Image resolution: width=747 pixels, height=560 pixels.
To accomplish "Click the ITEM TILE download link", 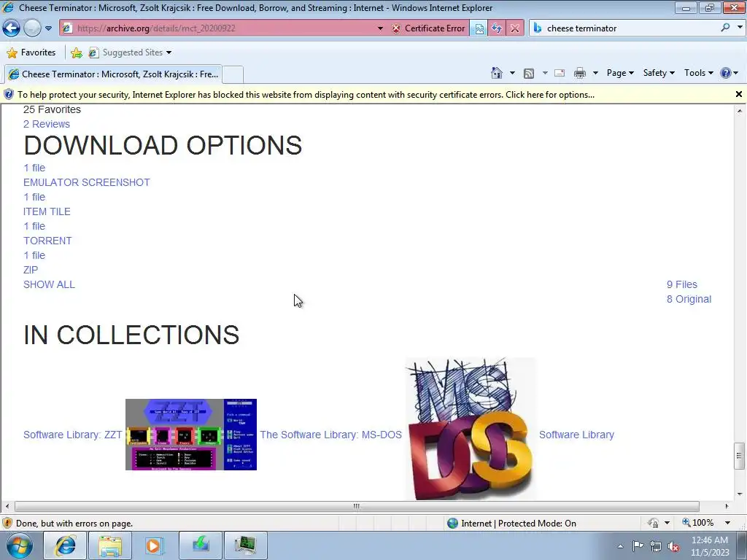I will pos(47,211).
